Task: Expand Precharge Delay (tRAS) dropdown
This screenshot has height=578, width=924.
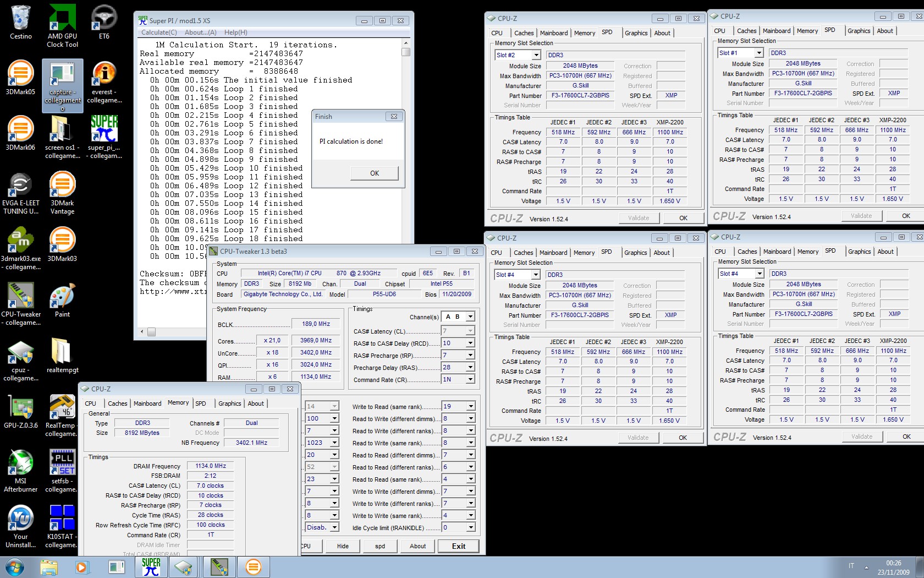Action: pyautogui.click(x=470, y=367)
